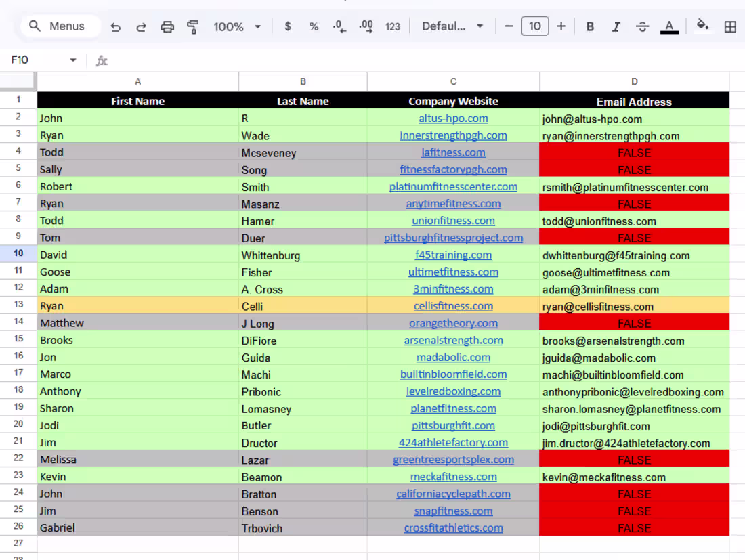Open the orangetheory.com link
Screen dimensions: 745x560
tap(453, 324)
